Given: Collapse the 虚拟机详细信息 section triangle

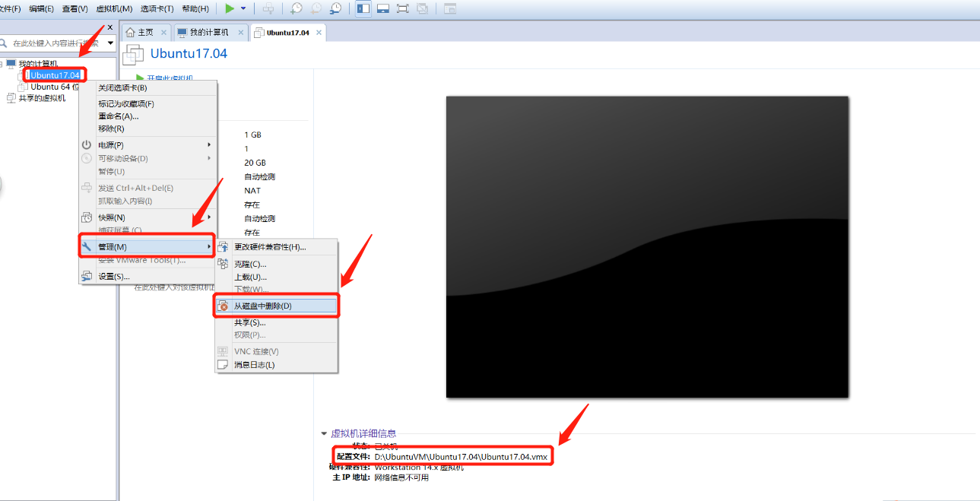Looking at the screenshot, I should click(x=324, y=433).
